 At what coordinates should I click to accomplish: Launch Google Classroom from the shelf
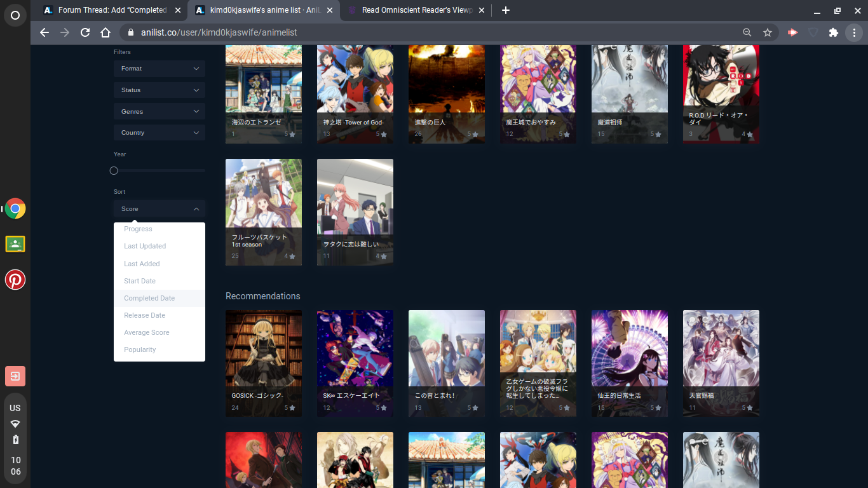click(15, 244)
